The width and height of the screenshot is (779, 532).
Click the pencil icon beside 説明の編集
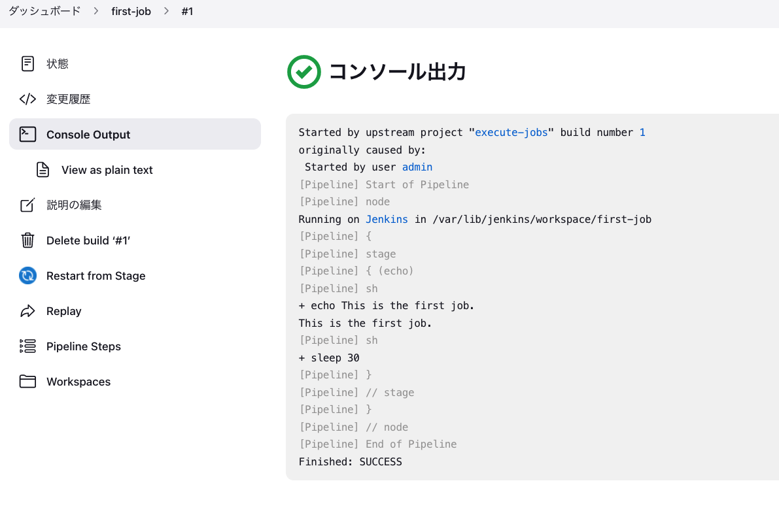click(27, 205)
